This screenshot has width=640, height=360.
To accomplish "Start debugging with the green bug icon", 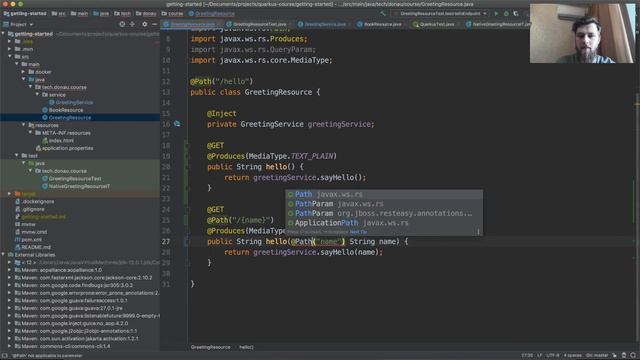I will click(507, 13).
